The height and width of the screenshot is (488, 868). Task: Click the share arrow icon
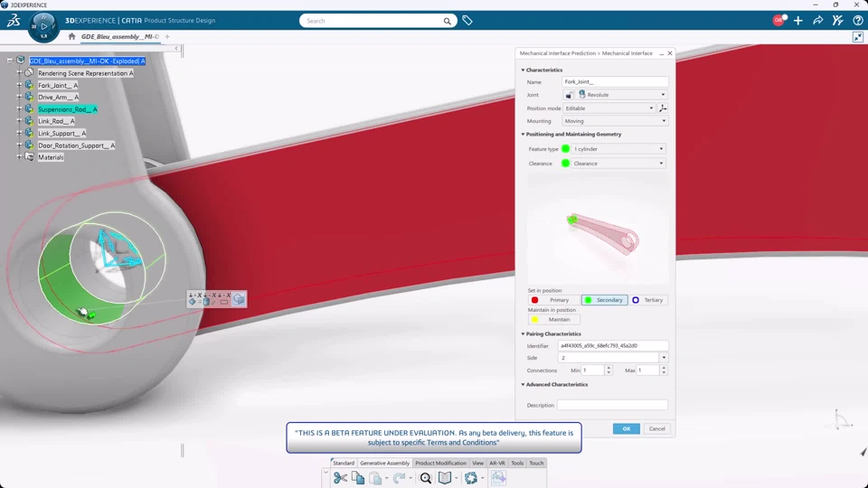(817, 21)
